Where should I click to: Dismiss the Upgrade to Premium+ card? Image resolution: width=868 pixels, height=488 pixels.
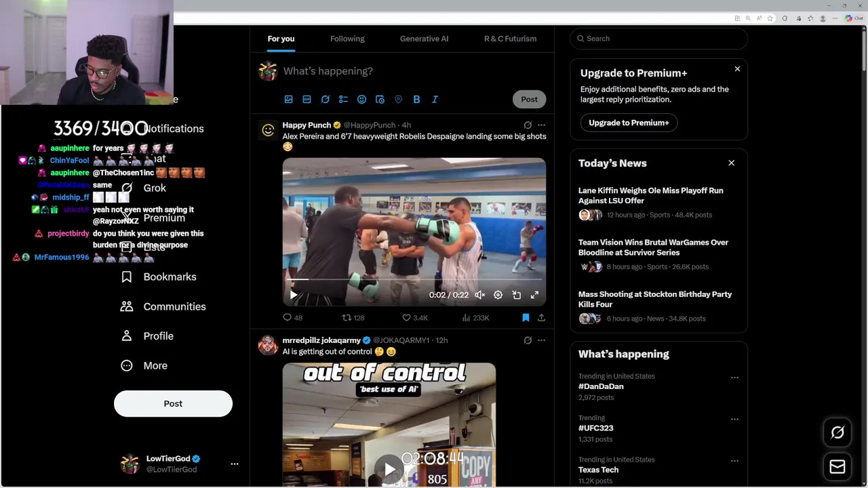(737, 69)
